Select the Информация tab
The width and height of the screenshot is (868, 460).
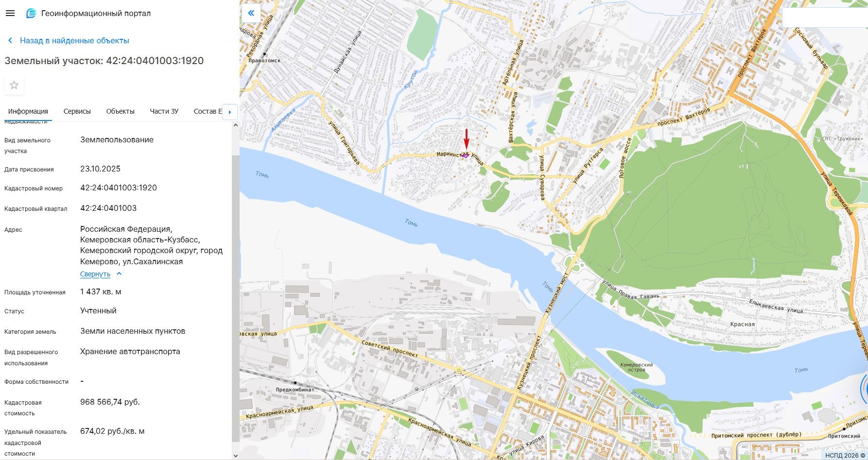(x=28, y=111)
